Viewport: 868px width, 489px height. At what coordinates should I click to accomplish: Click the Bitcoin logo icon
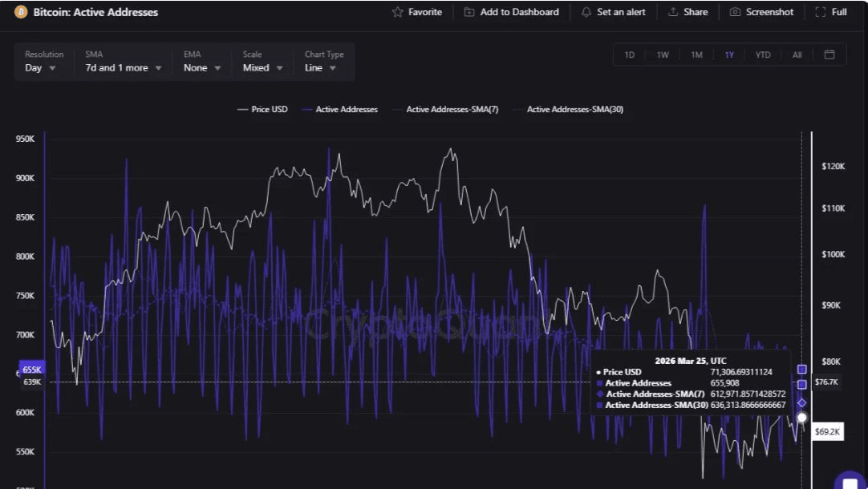(x=21, y=12)
